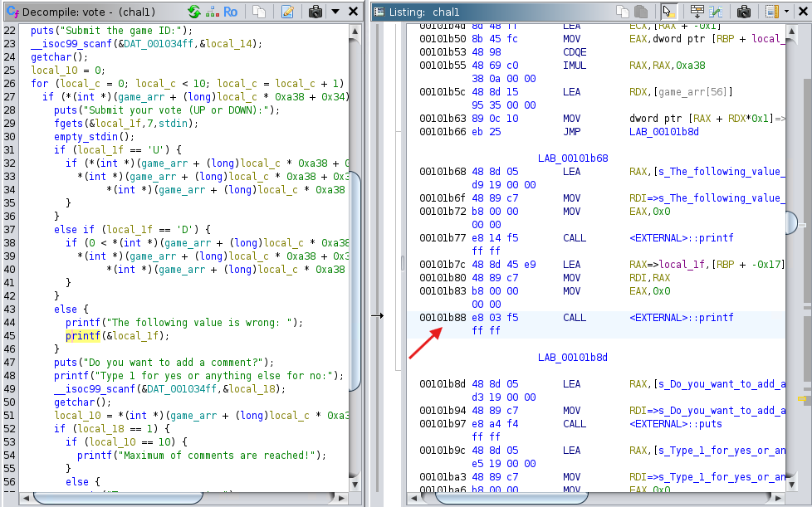Copy selection in Listing toolbar
Screen dimensions: 812x507
coord(623,12)
